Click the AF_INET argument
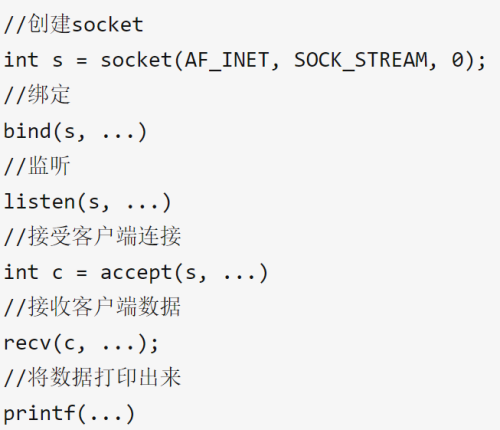The height and width of the screenshot is (430, 500). (227, 60)
